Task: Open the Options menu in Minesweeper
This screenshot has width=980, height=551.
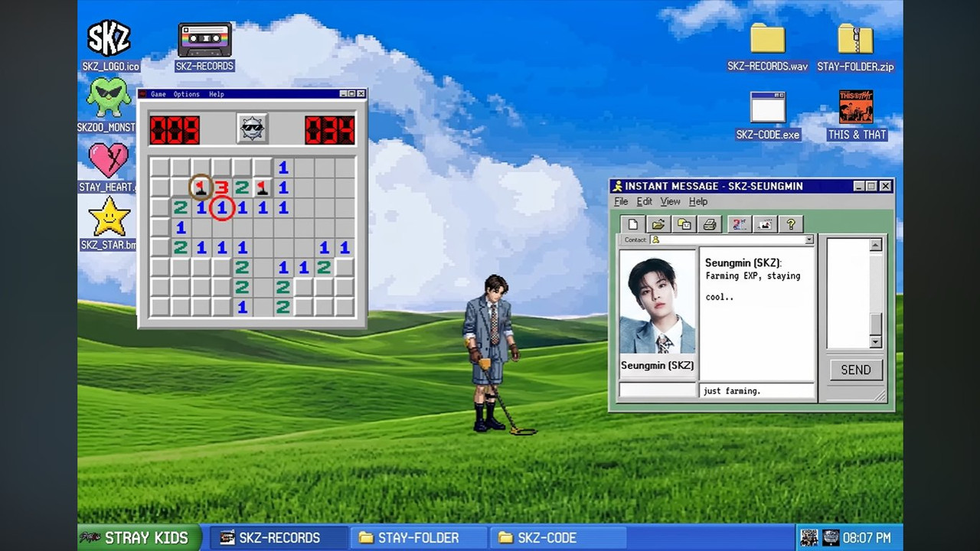Action: coord(186,94)
